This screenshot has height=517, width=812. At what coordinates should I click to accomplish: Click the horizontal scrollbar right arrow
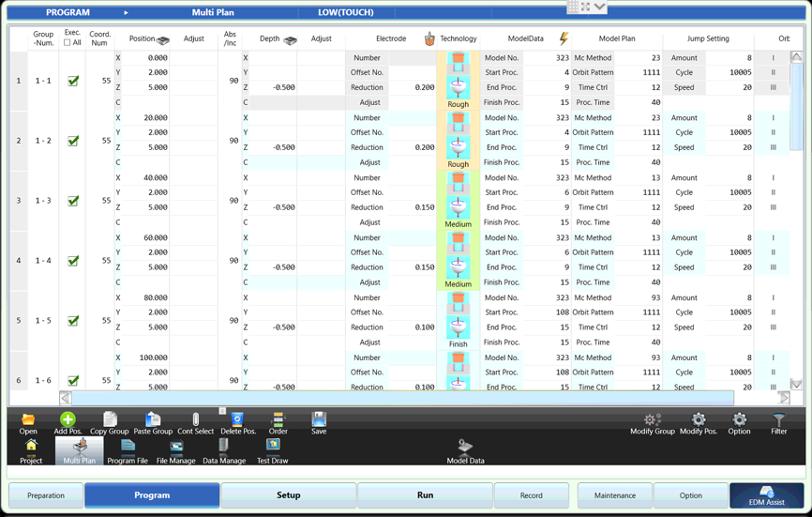[x=784, y=398]
